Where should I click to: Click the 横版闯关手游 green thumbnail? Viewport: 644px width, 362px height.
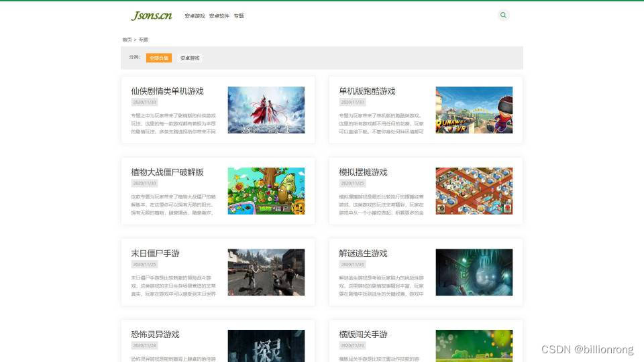pyautogui.click(x=474, y=346)
